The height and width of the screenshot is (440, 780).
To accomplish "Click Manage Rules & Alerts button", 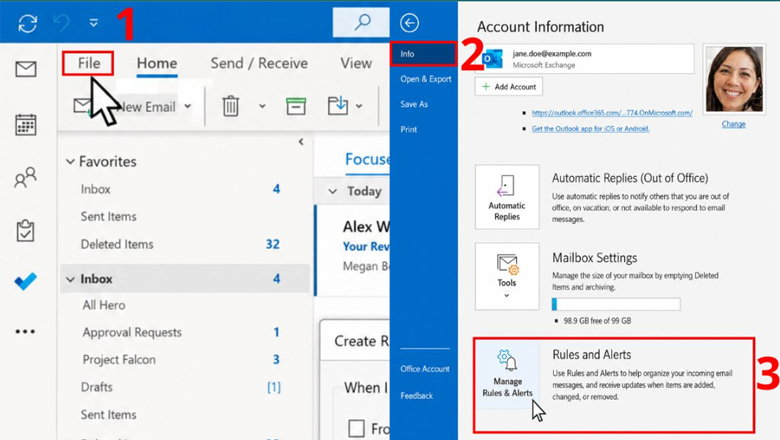I will 507,374.
